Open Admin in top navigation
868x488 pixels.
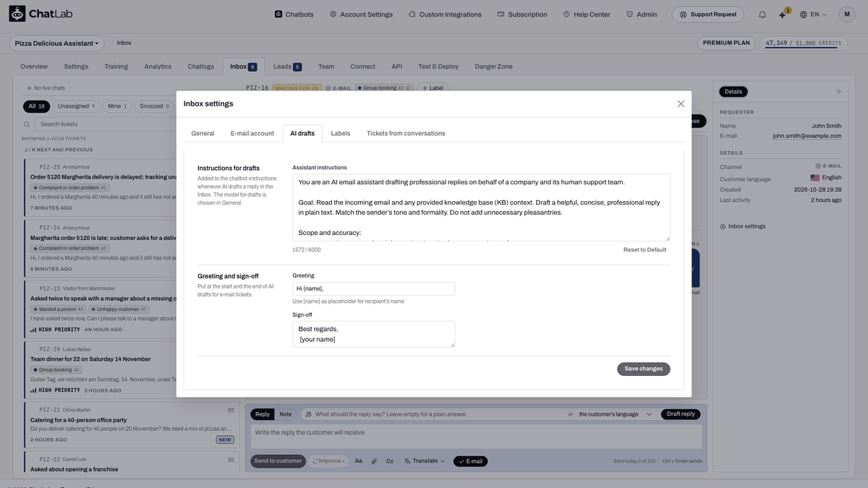click(x=642, y=14)
